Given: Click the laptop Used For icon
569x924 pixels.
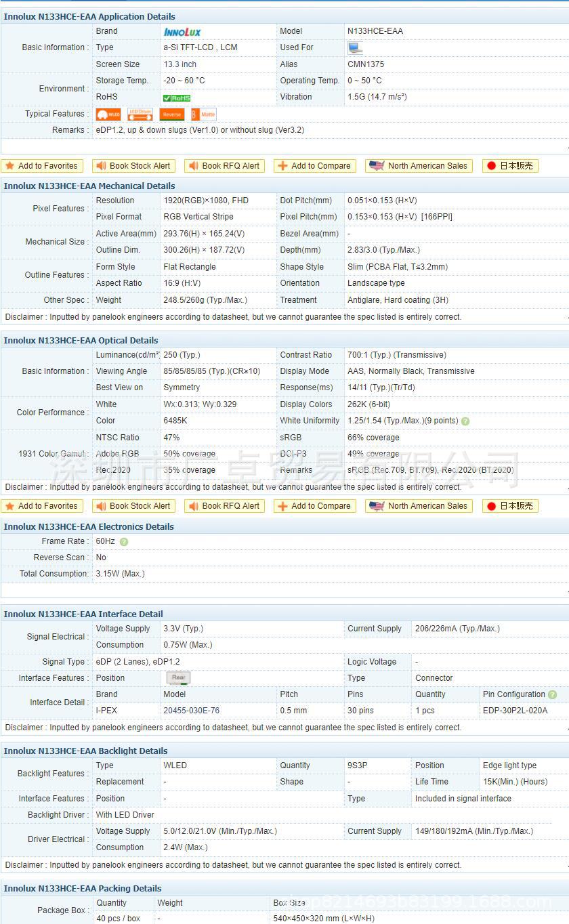Looking at the screenshot, I should pyautogui.click(x=355, y=47).
